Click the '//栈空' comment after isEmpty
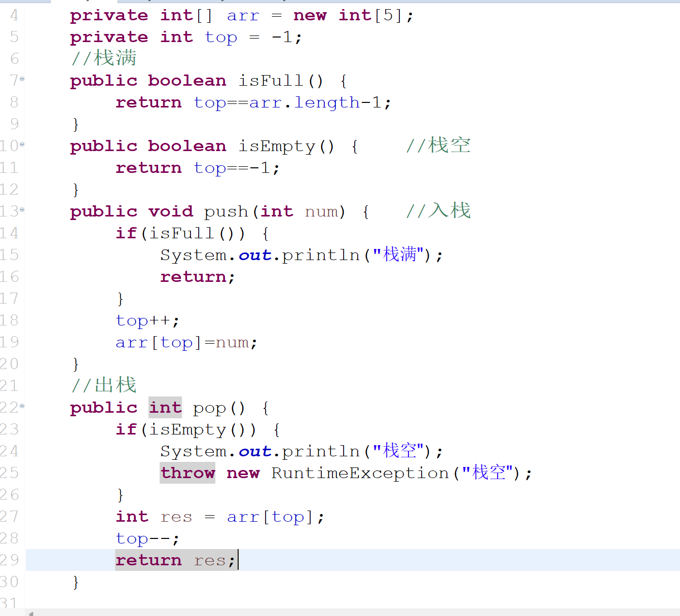Viewport: 680px width, 616px height. 438,145
